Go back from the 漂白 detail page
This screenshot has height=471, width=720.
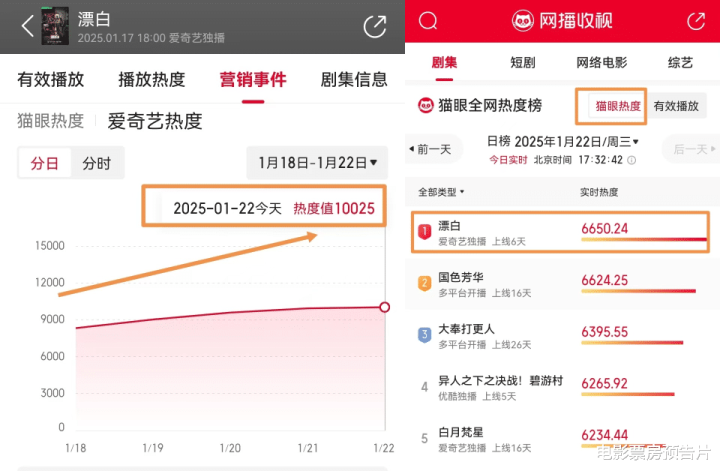pos(28,26)
